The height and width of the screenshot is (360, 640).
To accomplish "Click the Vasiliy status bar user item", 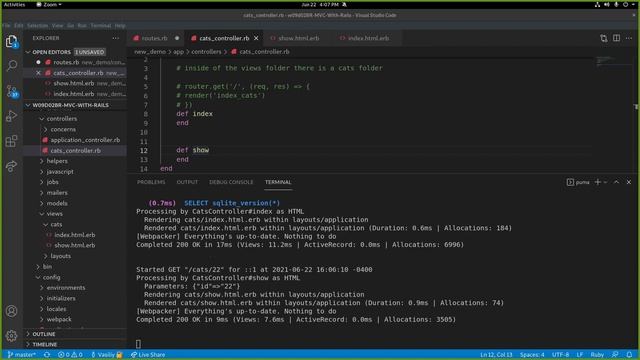I will 106,355.
